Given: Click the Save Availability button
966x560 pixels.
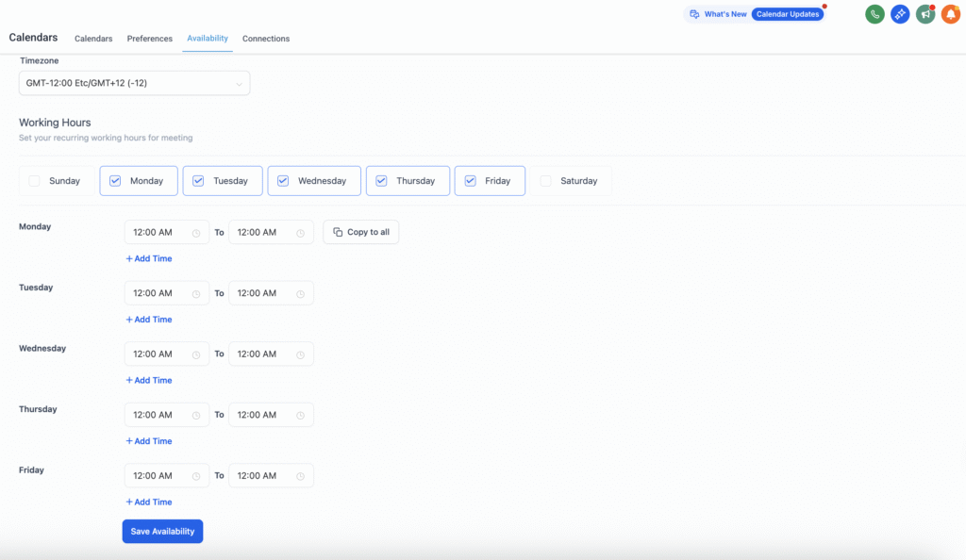Looking at the screenshot, I should pyautogui.click(x=162, y=532).
